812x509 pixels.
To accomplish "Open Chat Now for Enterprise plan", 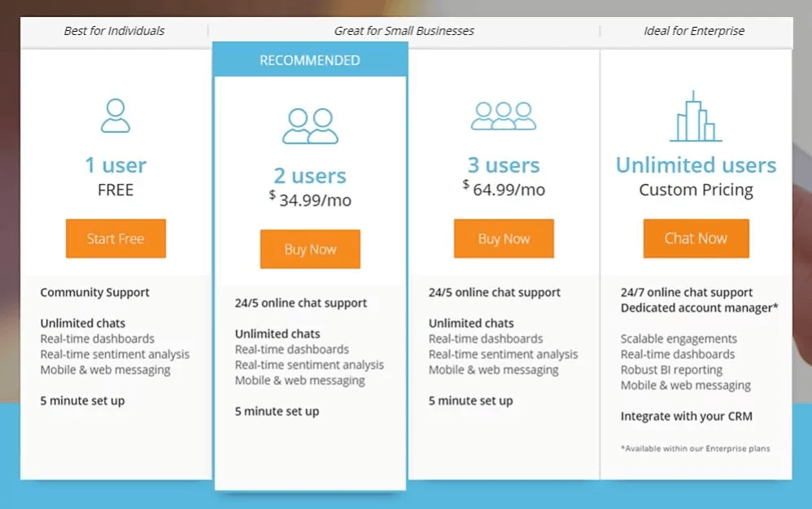I will [696, 239].
